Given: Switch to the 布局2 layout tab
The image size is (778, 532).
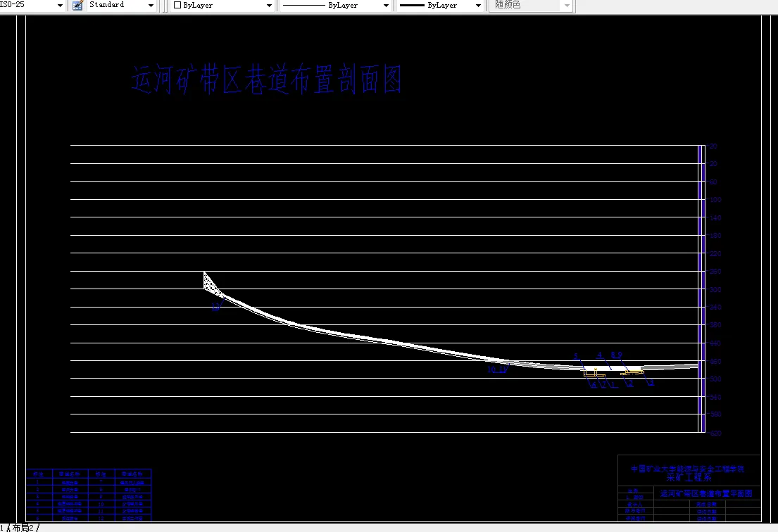Looking at the screenshot, I should click(x=23, y=528).
